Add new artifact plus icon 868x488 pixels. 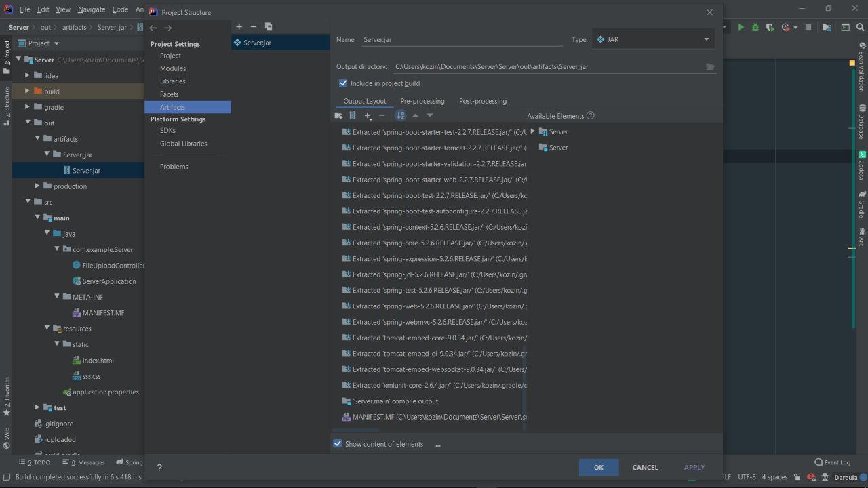point(239,26)
